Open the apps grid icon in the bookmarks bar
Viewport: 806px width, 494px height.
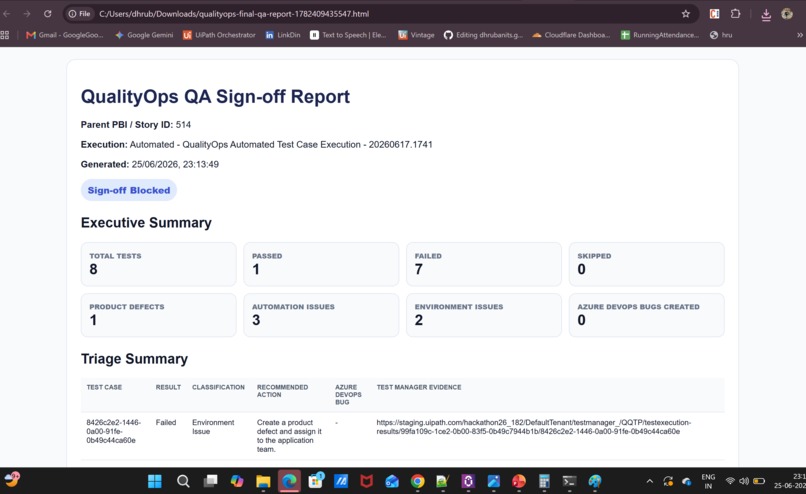point(5,35)
